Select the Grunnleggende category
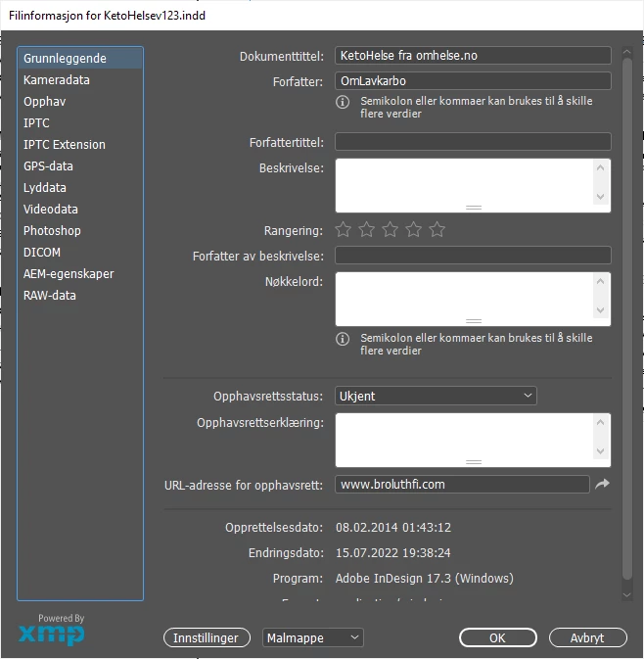Screen dimensions: 644x659 pos(80,59)
